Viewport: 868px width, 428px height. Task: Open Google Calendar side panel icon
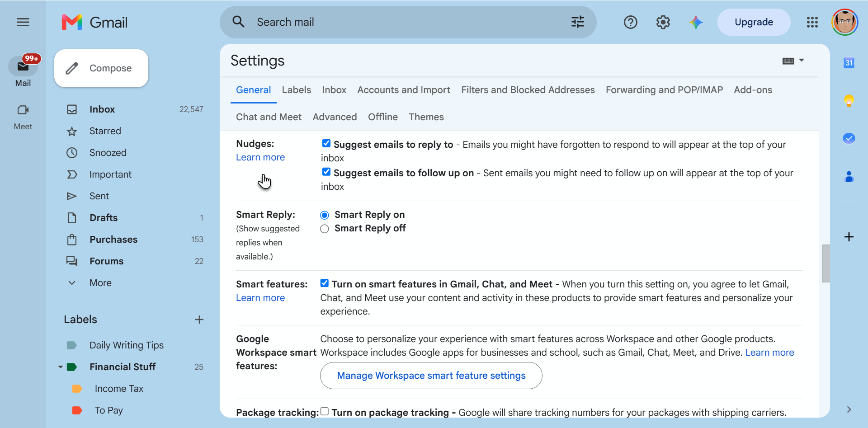tap(849, 63)
